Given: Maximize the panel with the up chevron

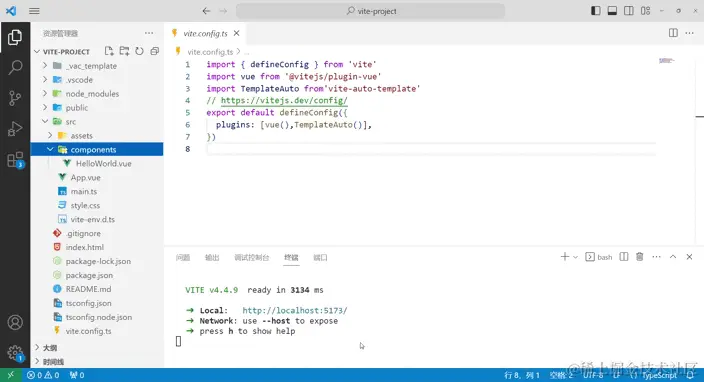Looking at the screenshot, I should point(673,257).
